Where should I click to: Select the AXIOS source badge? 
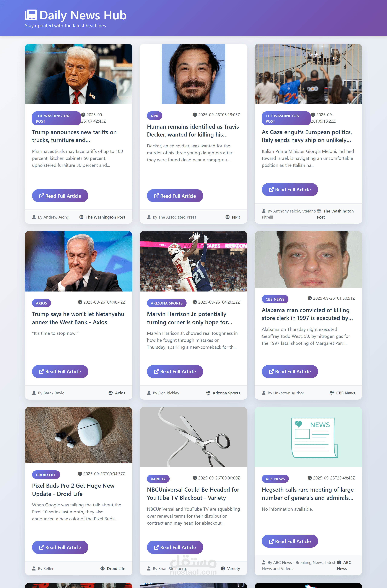(41, 303)
